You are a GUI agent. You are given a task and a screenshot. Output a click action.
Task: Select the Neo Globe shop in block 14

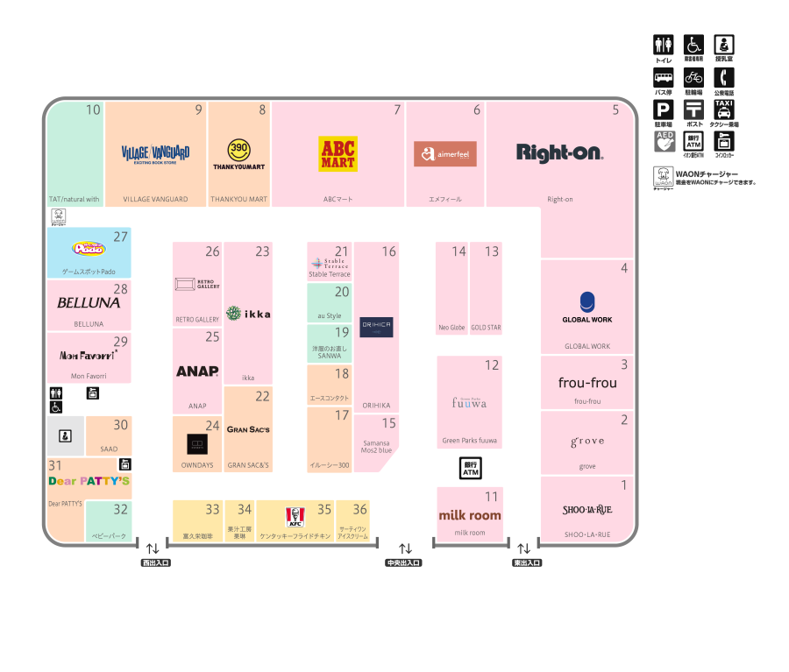tap(451, 288)
